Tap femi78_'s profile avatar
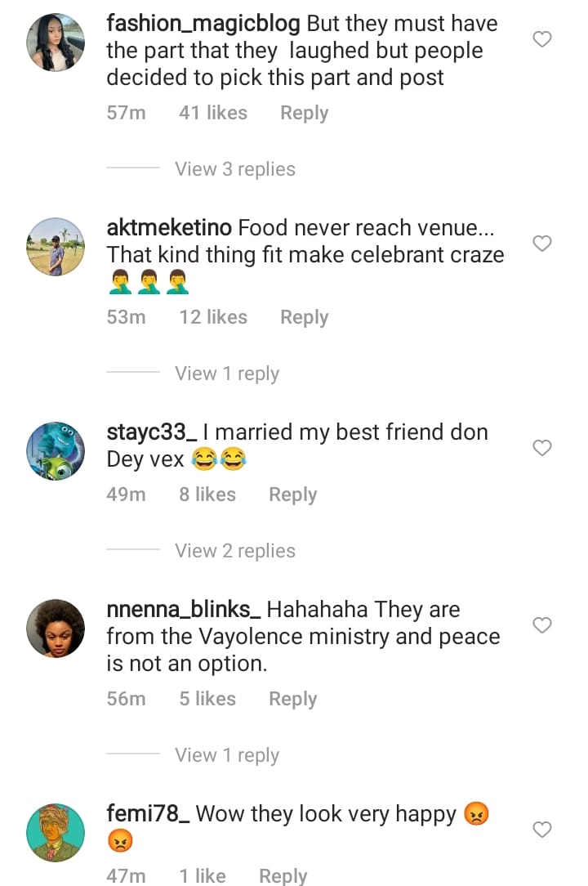Viewport: 588px width, 886px height. pos(56,833)
